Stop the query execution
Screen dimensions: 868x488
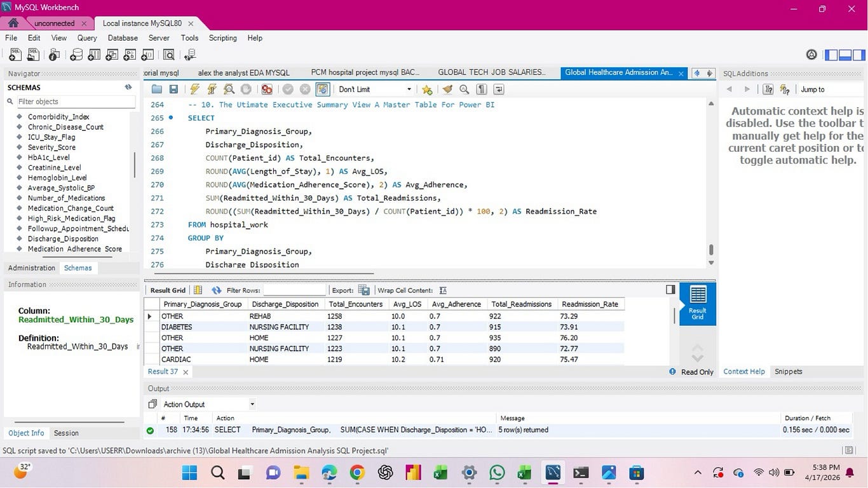pyautogui.click(x=246, y=90)
